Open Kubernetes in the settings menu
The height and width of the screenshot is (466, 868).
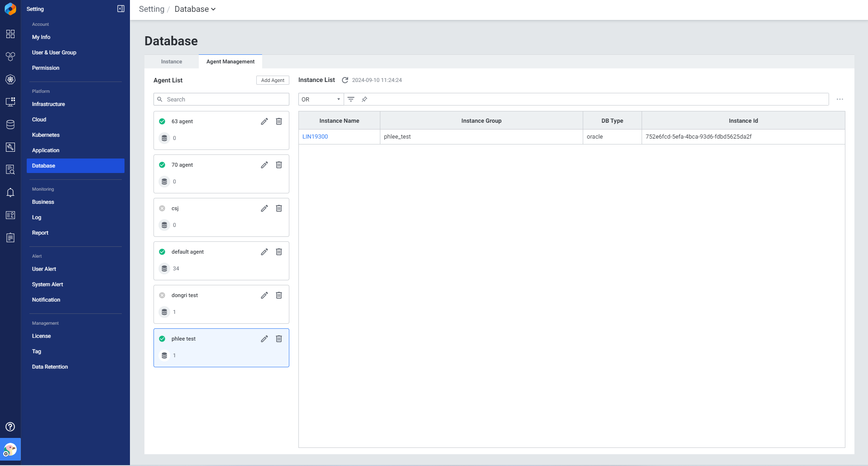[x=46, y=135]
